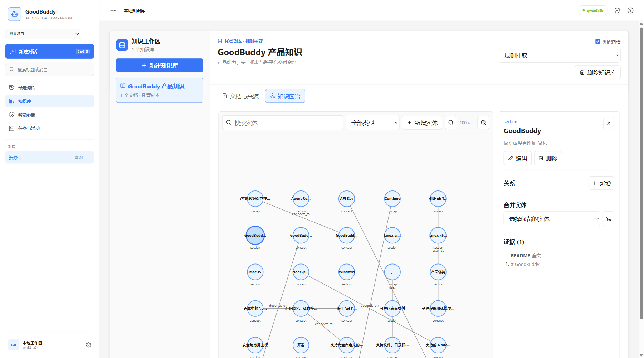Select the Continue graph node
644x358 pixels.
pos(392,199)
